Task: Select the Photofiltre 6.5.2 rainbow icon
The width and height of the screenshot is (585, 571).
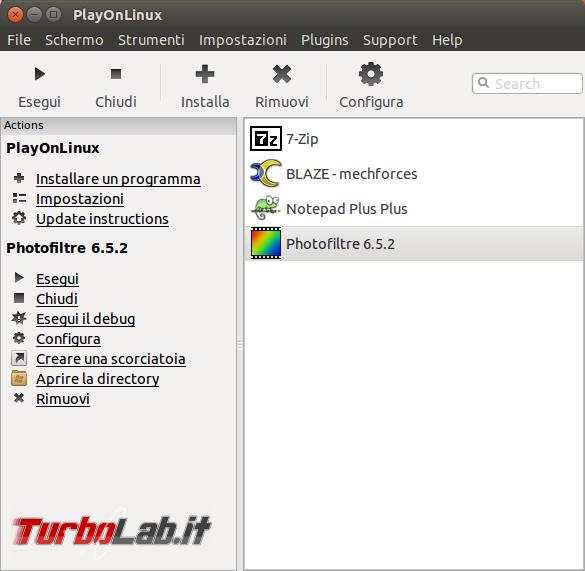Action: [266, 243]
